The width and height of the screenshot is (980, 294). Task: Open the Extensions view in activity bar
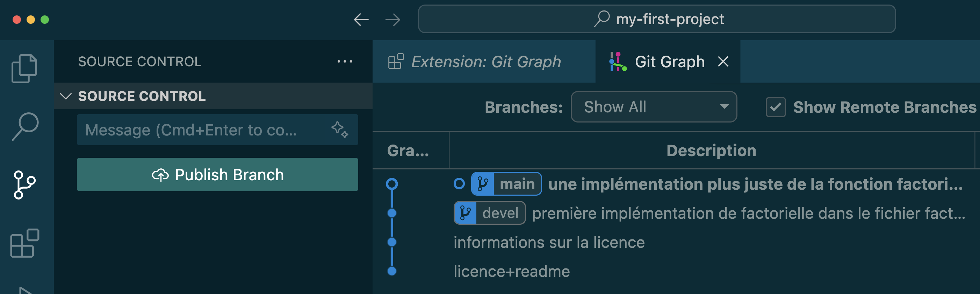pyautogui.click(x=24, y=243)
